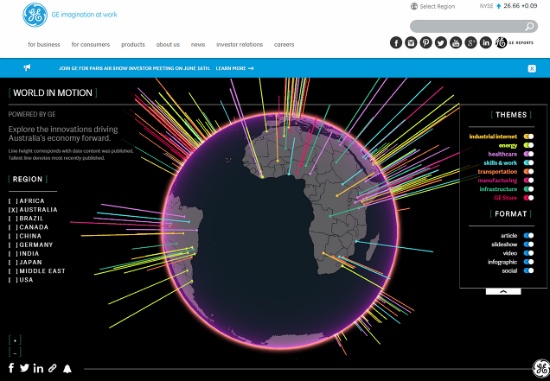The image size is (550, 381).
Task: Zoom in with the plus control
Action: coord(15,340)
